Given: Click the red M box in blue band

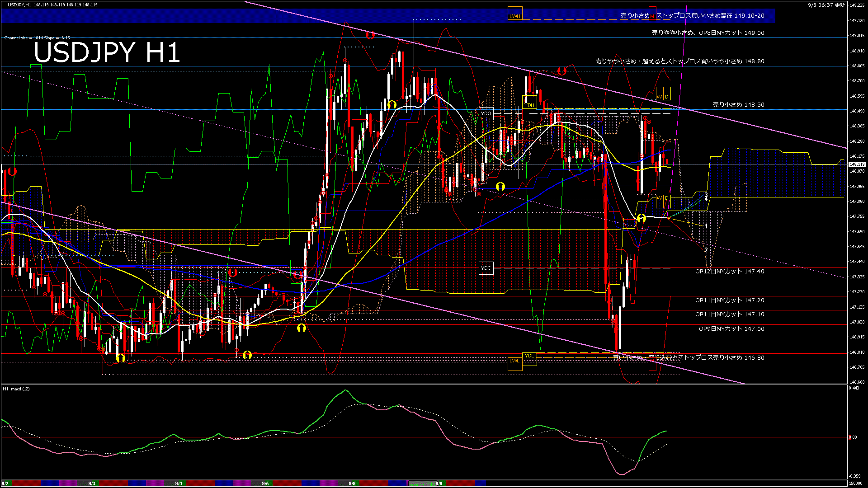Looking at the screenshot, I should (652, 14).
